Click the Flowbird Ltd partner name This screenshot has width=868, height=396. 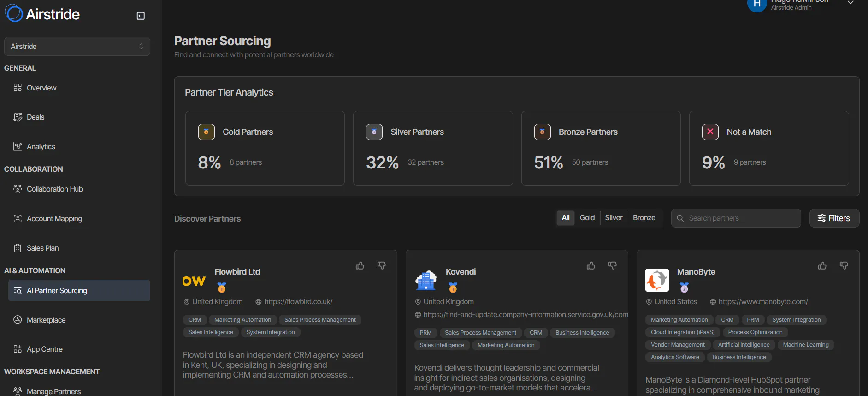coord(237,272)
